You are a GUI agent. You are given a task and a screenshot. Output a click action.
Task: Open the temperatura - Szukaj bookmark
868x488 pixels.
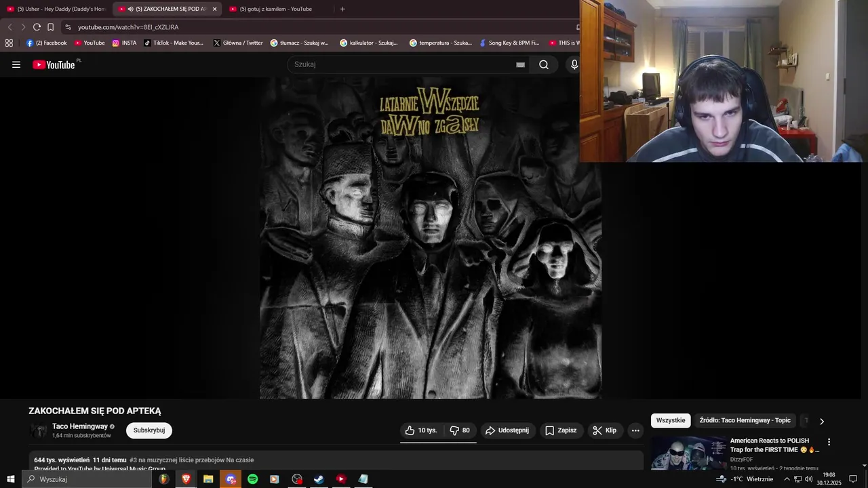tap(441, 43)
